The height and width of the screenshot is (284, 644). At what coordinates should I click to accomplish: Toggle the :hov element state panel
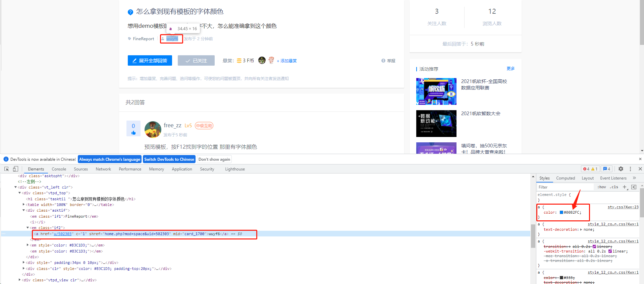pos(602,187)
